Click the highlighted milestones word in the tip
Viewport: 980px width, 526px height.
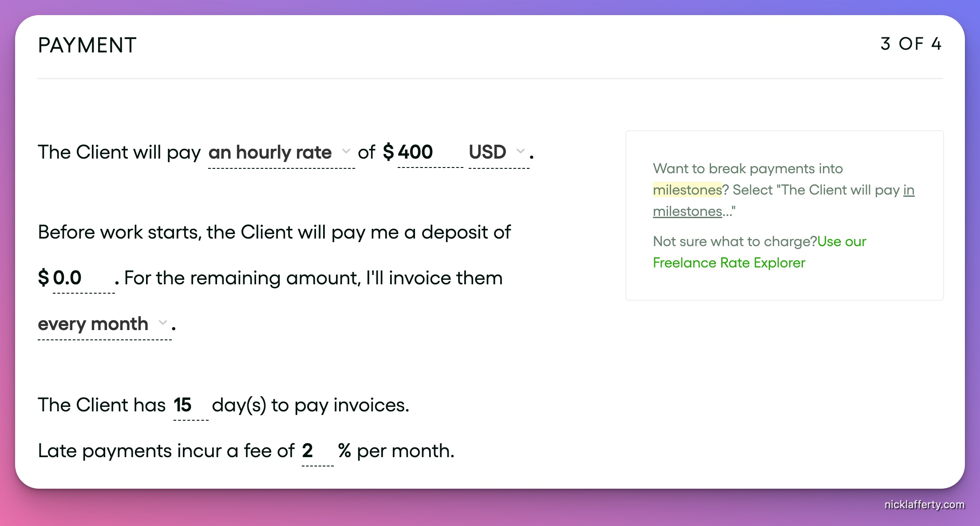[687, 190]
